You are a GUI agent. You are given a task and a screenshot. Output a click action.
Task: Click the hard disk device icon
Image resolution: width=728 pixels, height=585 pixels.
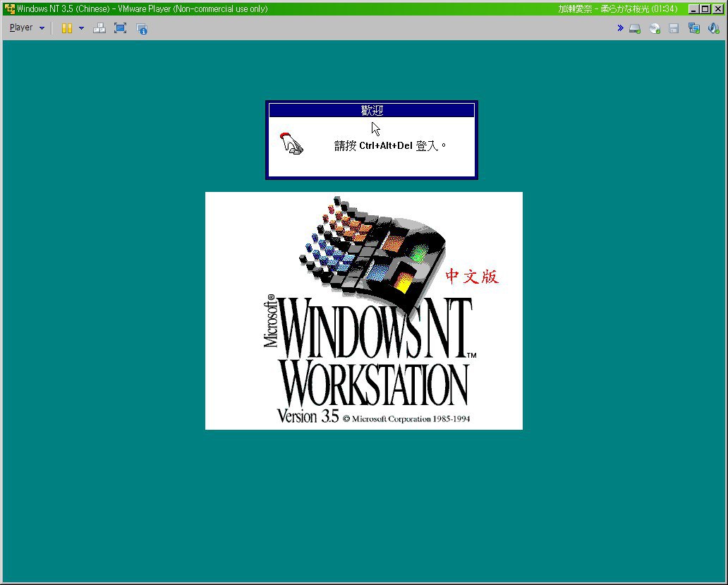pyautogui.click(x=635, y=29)
